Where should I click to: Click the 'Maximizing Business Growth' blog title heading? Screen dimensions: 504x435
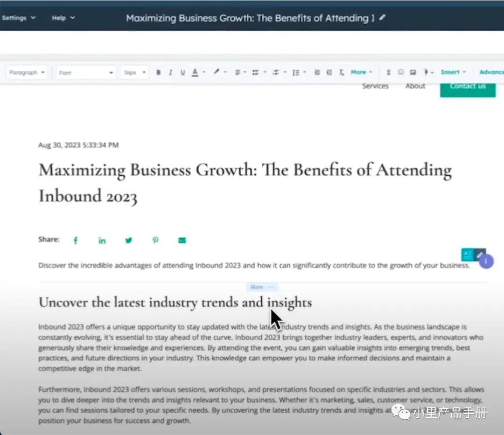pyautogui.click(x=245, y=183)
